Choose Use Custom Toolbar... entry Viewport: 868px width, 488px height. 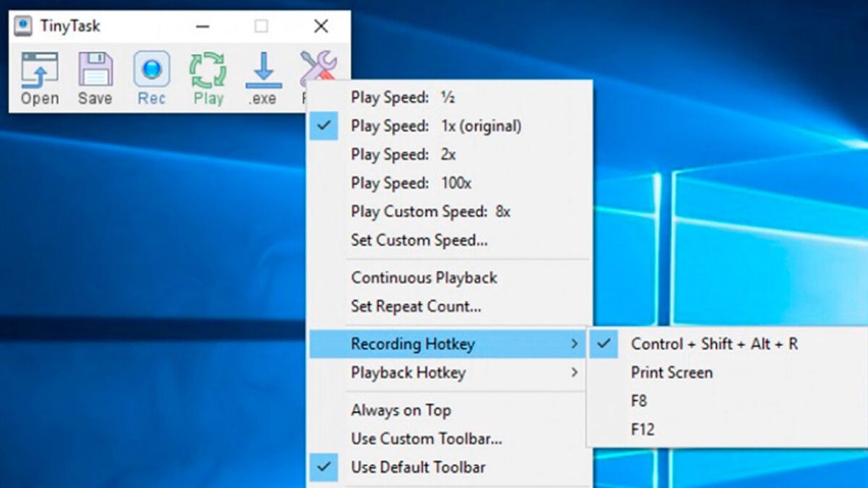tap(450, 439)
